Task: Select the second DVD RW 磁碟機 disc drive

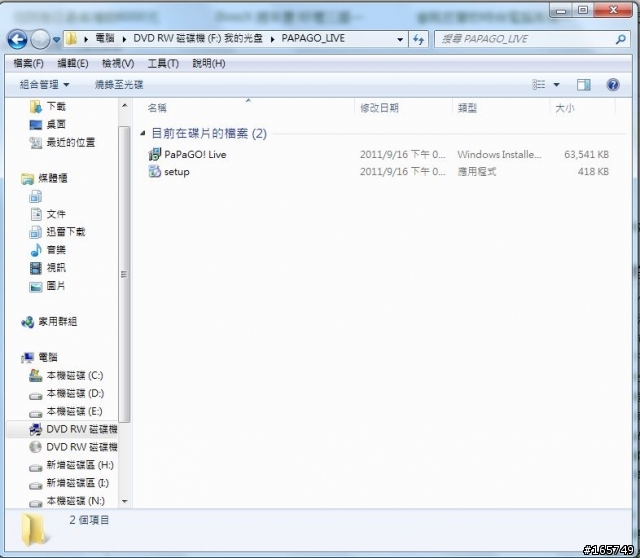Action: pyautogui.click(x=82, y=447)
